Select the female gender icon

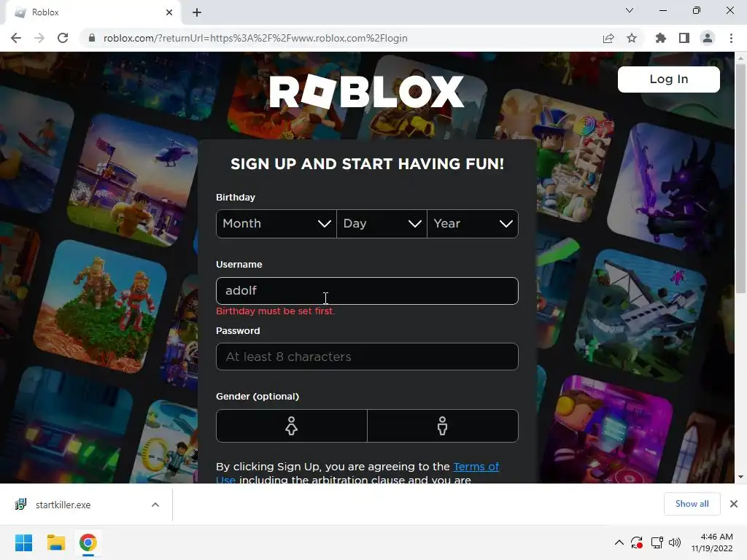(x=292, y=426)
